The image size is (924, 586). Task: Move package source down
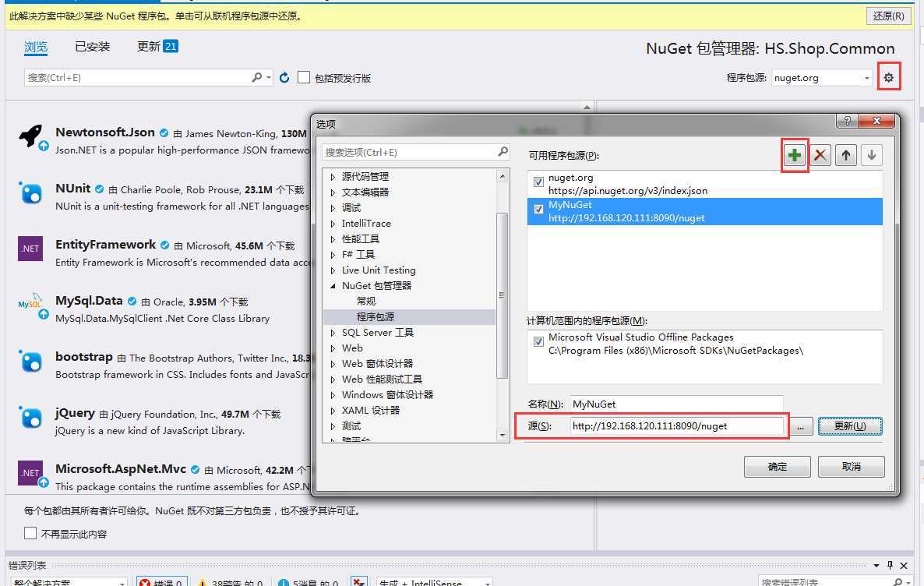(872, 155)
